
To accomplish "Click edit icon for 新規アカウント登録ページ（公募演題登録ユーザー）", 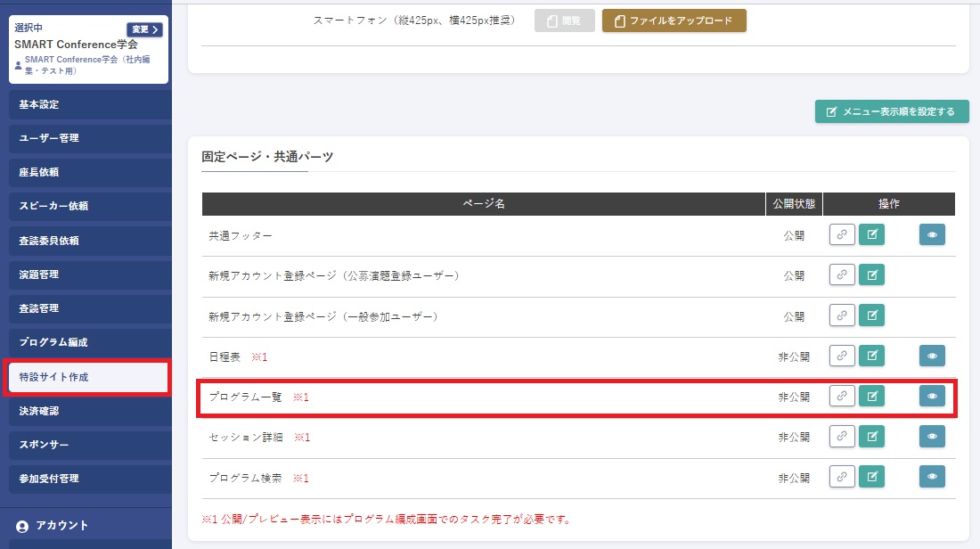I will (x=871, y=275).
